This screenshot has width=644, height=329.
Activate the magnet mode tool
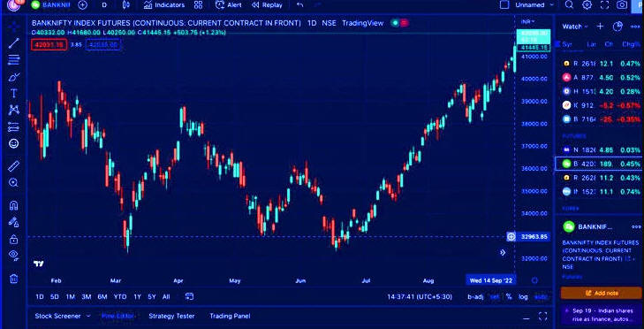(13, 205)
